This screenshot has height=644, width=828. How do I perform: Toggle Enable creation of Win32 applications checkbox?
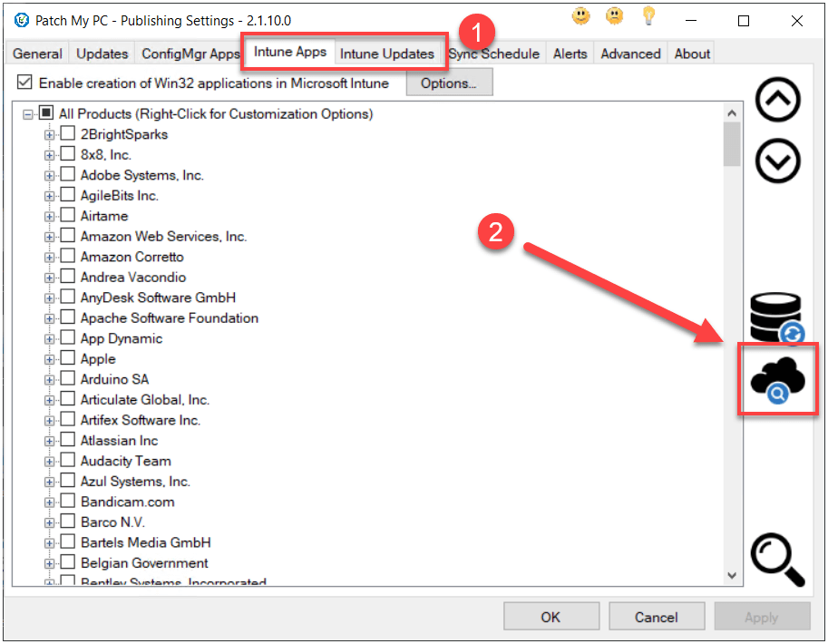coord(24,83)
